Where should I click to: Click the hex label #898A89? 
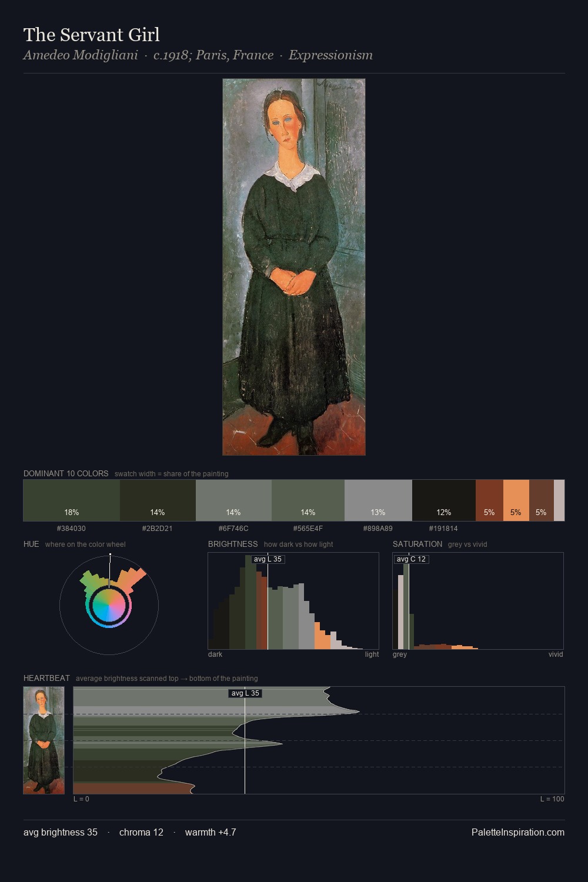pyautogui.click(x=378, y=529)
